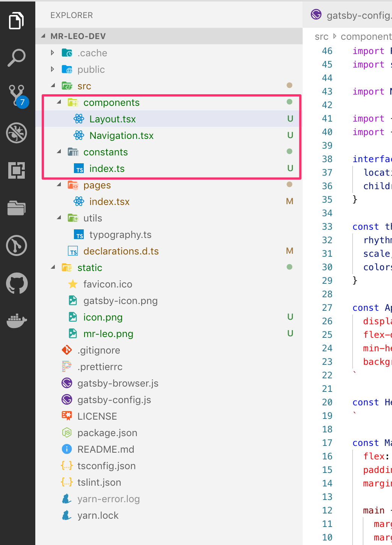Click line number 27 in editor gutter
Screen dimensions: 392x545
coord(327,308)
